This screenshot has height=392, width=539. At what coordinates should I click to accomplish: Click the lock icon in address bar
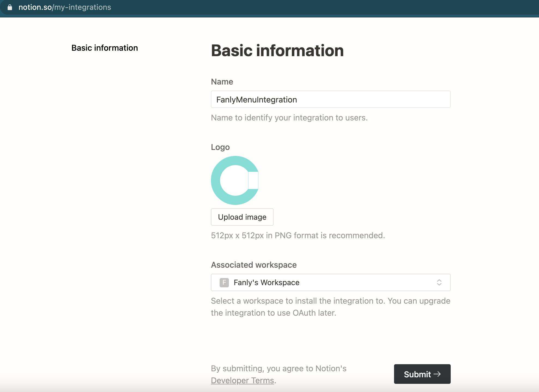pos(10,7)
